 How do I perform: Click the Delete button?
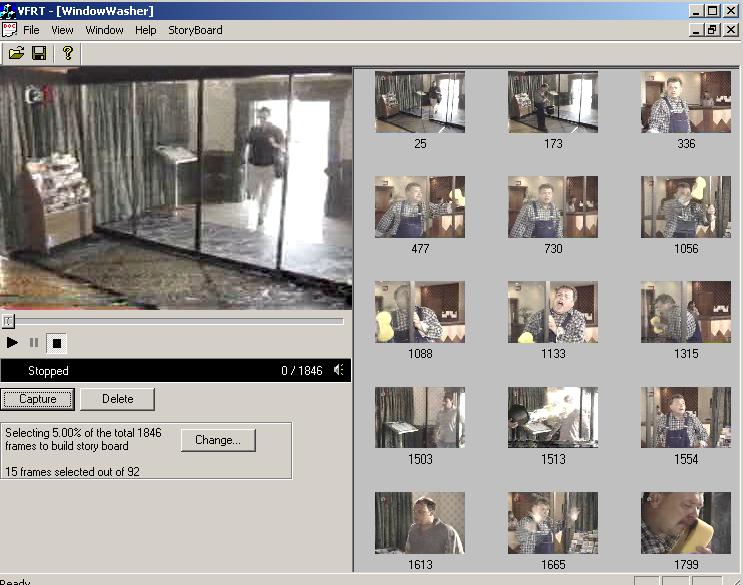[x=117, y=399]
